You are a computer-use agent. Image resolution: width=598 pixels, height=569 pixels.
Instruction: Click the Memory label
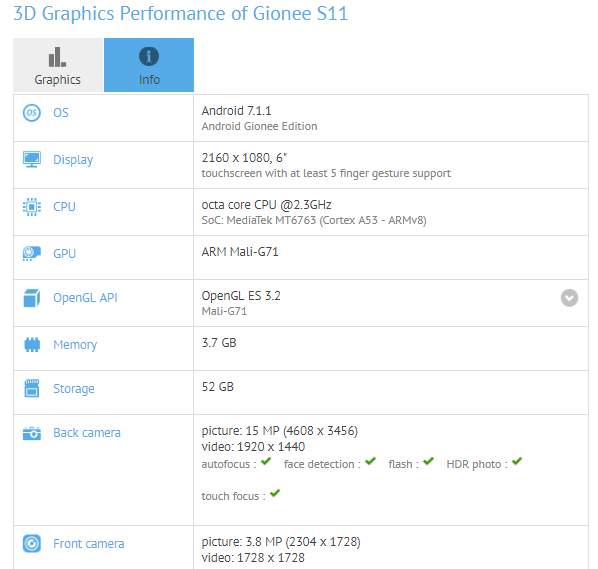click(x=75, y=345)
